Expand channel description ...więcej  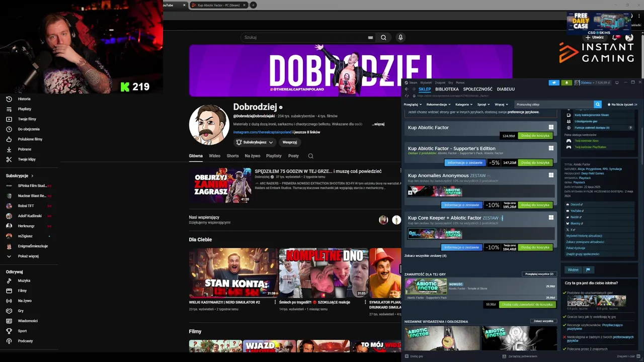click(x=378, y=124)
